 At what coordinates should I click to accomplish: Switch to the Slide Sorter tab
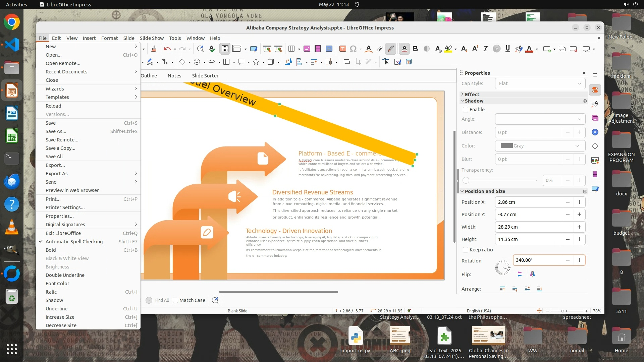click(205, 76)
